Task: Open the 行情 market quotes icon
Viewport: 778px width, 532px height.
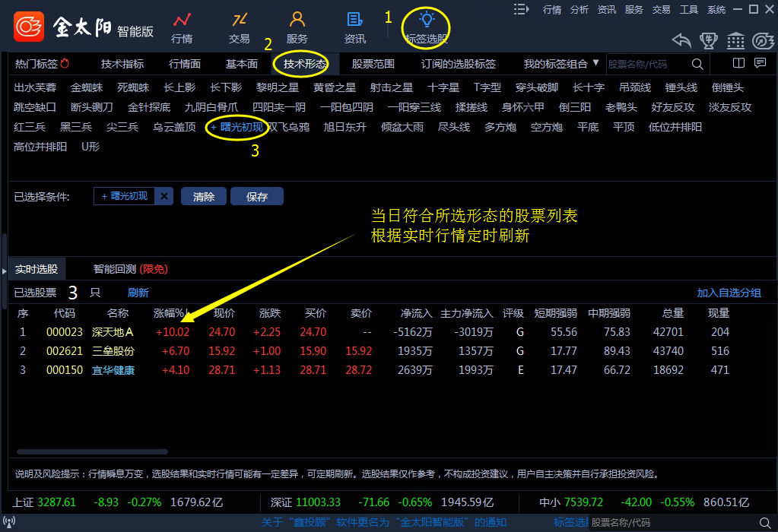Action: tap(182, 27)
